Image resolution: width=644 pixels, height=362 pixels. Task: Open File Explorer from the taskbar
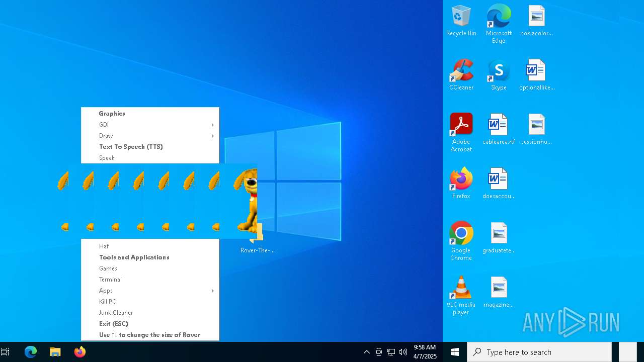click(55, 352)
